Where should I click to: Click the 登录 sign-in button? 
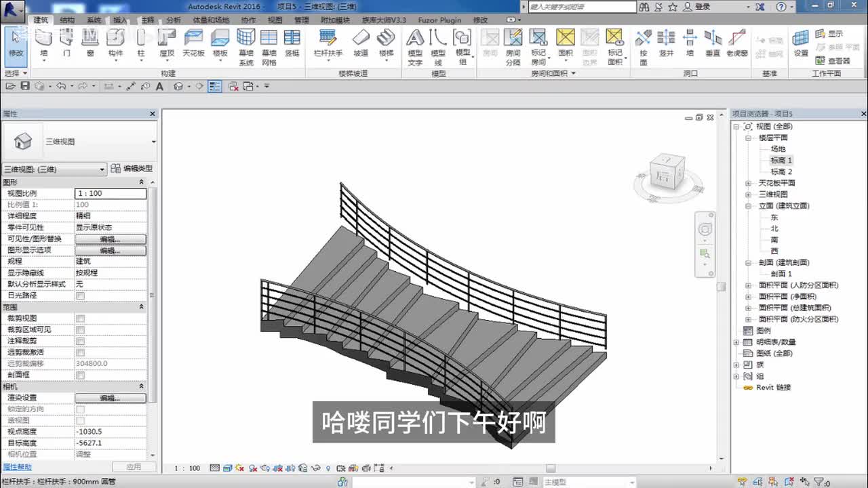698,7
